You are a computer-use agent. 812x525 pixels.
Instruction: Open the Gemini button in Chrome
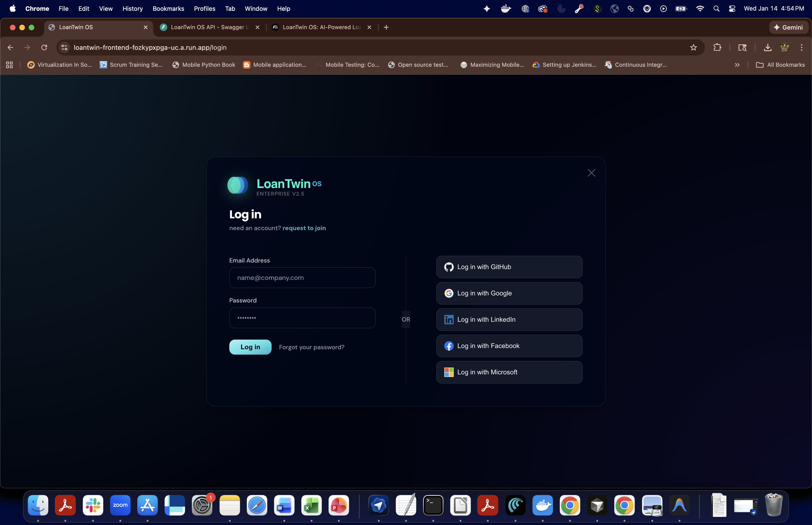pos(788,27)
